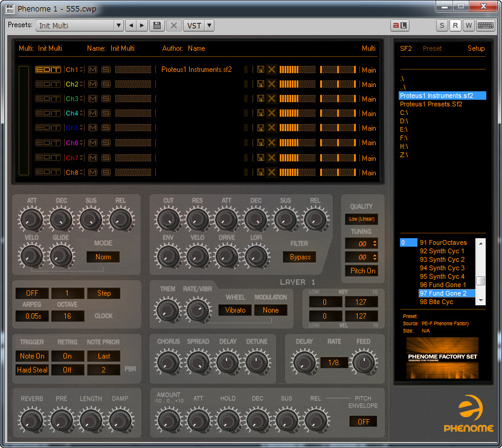Change the Mode selector showing Norm
Viewport: 502px width, 448px height.
(103, 257)
